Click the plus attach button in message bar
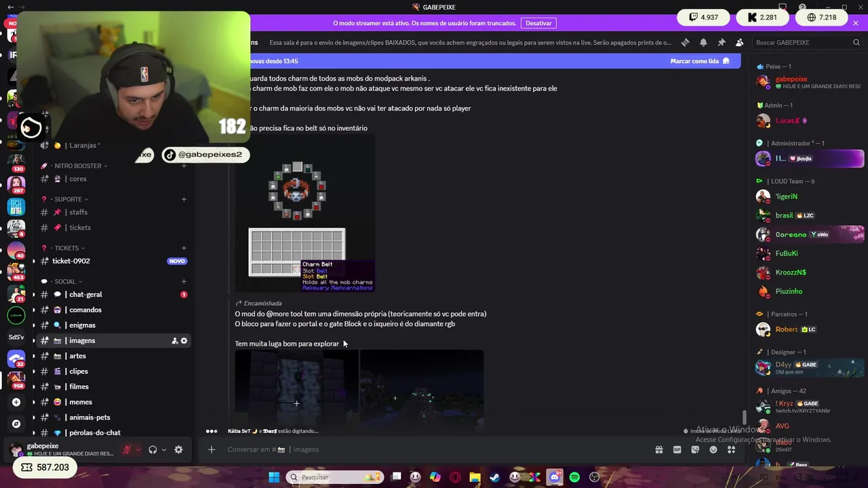 (x=212, y=449)
